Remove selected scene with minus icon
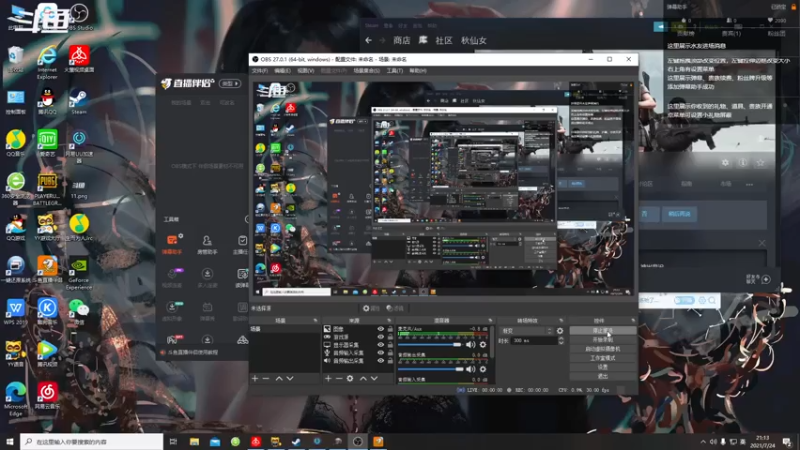Image resolution: width=800 pixels, height=450 pixels. 266,379
